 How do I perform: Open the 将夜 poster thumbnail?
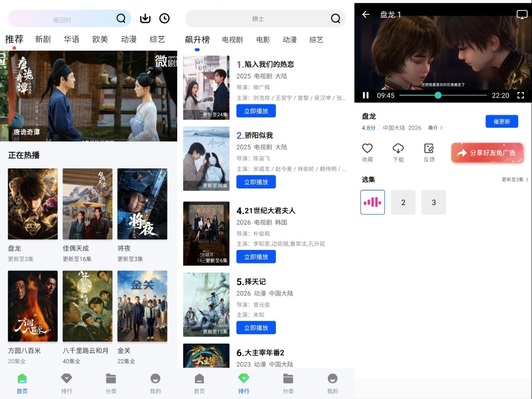tap(142, 204)
